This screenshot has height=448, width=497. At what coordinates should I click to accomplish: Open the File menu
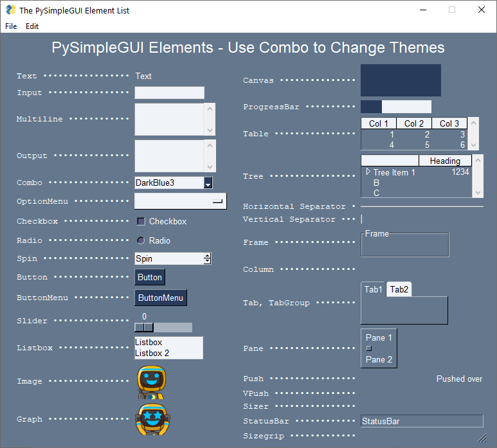click(11, 26)
